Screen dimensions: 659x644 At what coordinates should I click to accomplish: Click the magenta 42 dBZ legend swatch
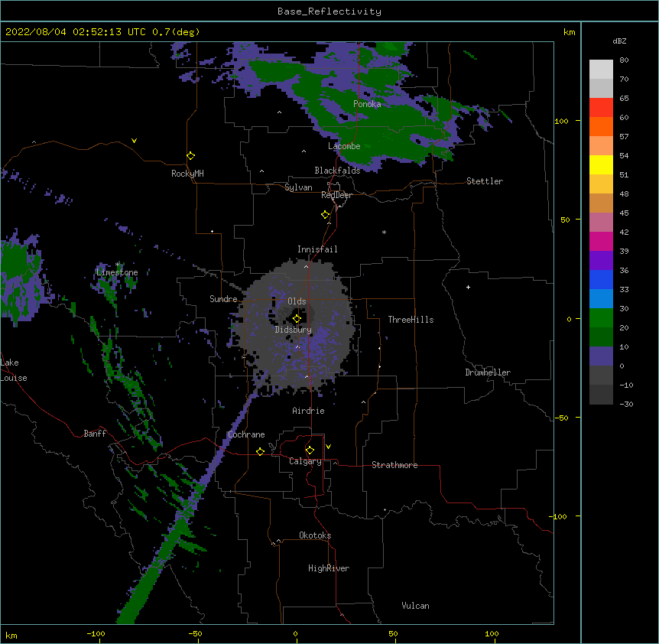coord(601,241)
